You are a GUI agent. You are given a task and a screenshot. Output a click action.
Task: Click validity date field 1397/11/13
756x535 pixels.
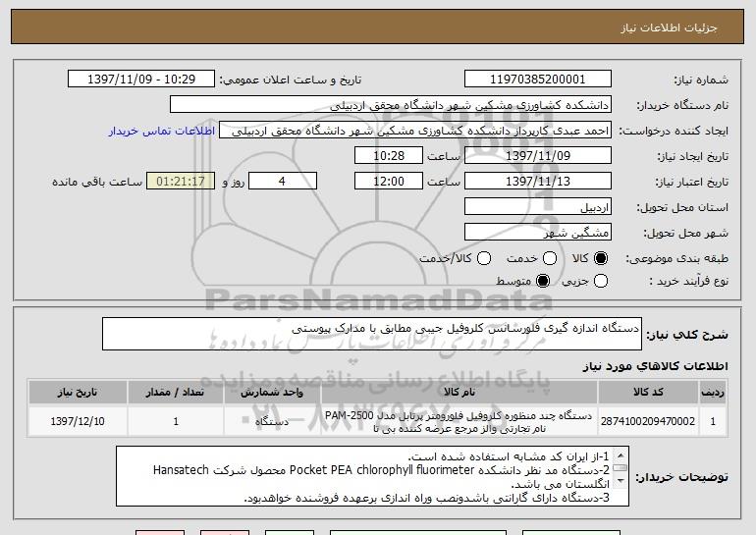click(538, 182)
